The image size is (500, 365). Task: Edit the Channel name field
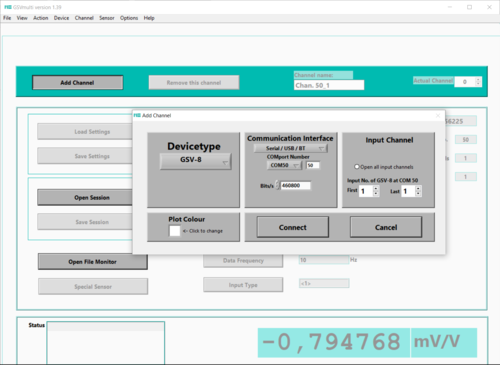tap(329, 85)
